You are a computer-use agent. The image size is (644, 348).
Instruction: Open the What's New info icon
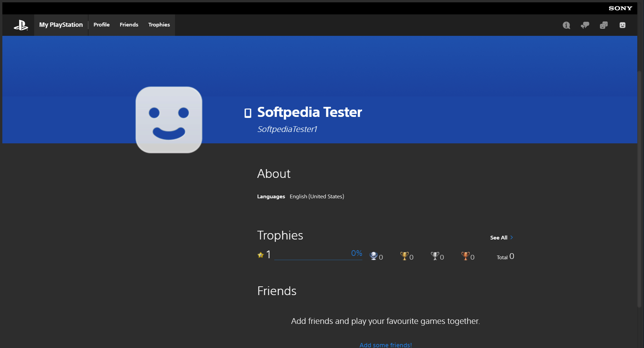[x=566, y=25]
